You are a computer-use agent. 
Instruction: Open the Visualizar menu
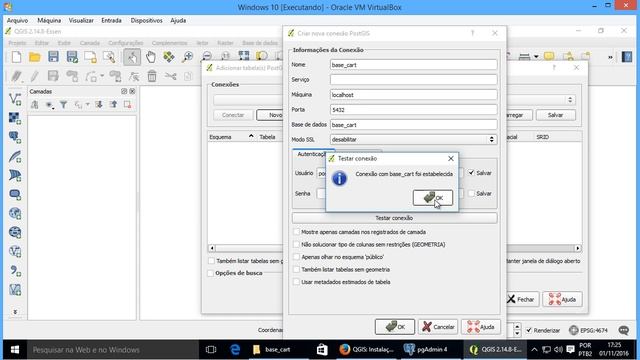pos(81,20)
